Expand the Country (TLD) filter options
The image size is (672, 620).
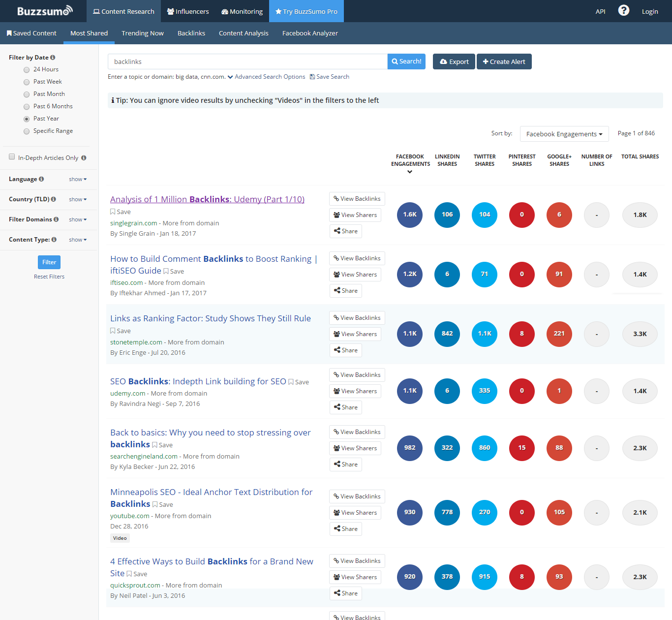(x=78, y=199)
